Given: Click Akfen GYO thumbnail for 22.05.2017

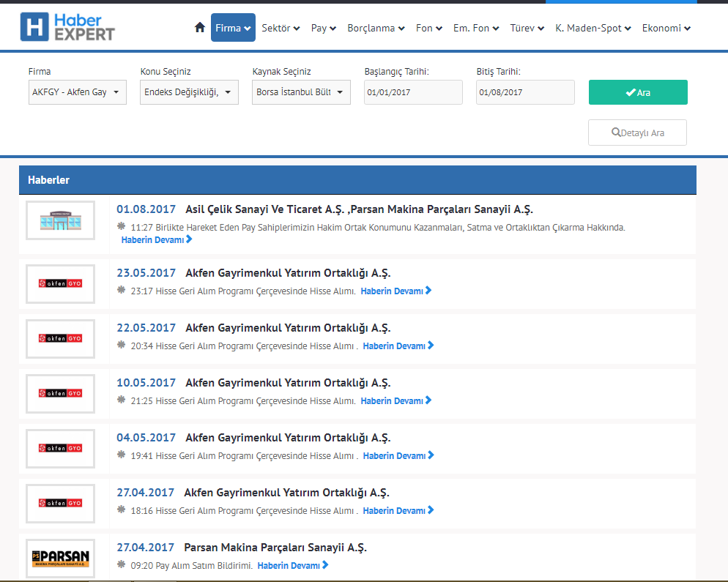Looking at the screenshot, I should pyautogui.click(x=60, y=338).
